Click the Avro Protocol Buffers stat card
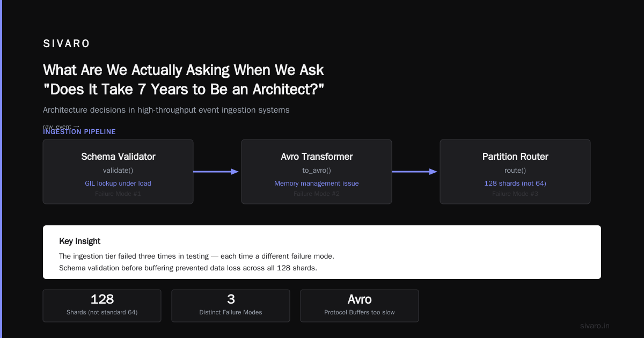 360,306
